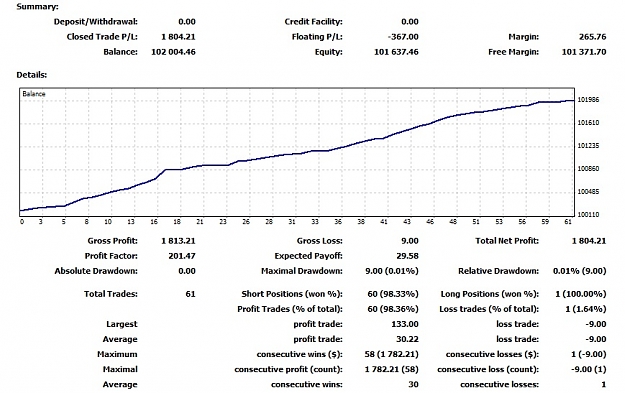Click the 'Summary:' heading

coord(37,7)
